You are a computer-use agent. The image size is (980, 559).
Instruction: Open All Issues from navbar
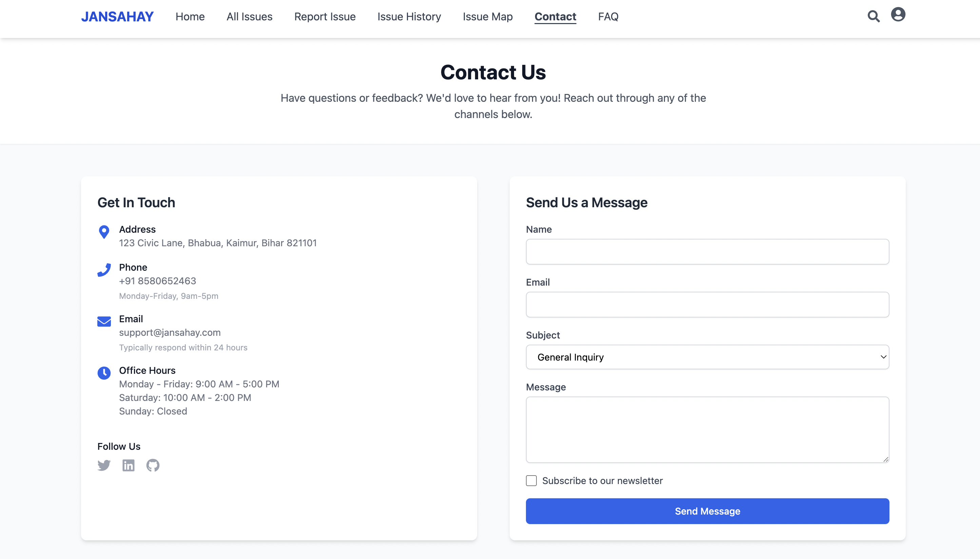click(249, 17)
